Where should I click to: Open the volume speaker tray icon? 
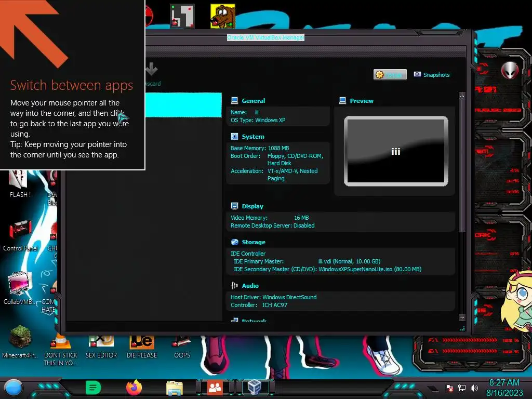[x=474, y=388]
